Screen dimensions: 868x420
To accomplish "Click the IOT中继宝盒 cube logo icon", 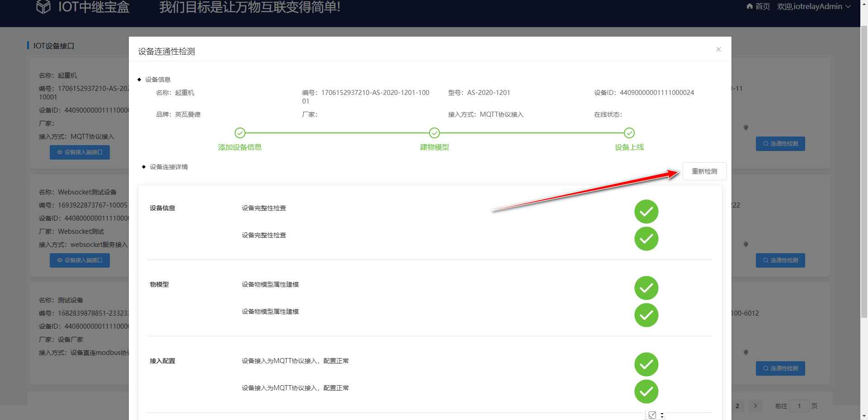I will [x=43, y=7].
